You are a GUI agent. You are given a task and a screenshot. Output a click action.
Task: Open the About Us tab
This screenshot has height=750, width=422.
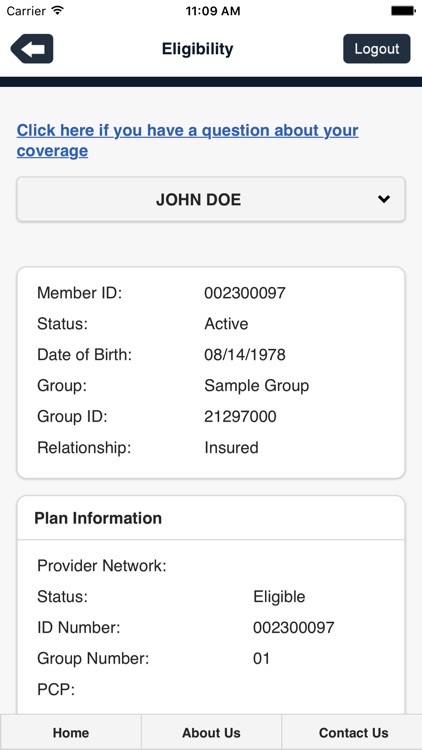(211, 732)
